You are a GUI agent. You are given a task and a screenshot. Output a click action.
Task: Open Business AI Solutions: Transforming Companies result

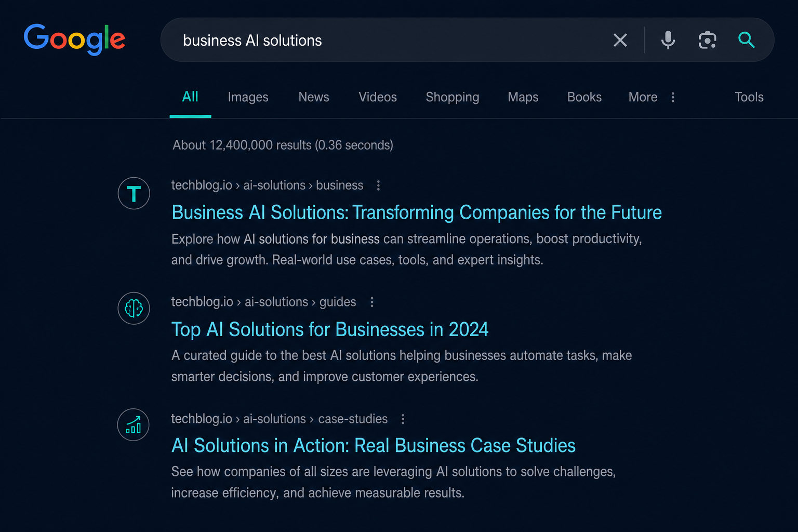[417, 212]
